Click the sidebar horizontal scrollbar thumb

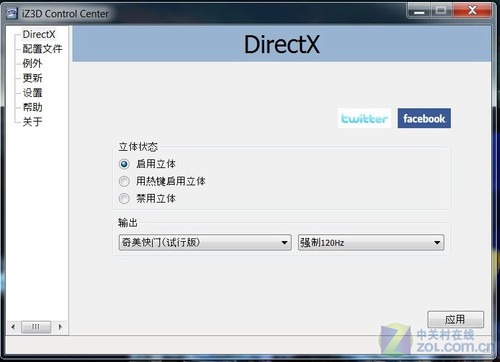click(36, 327)
